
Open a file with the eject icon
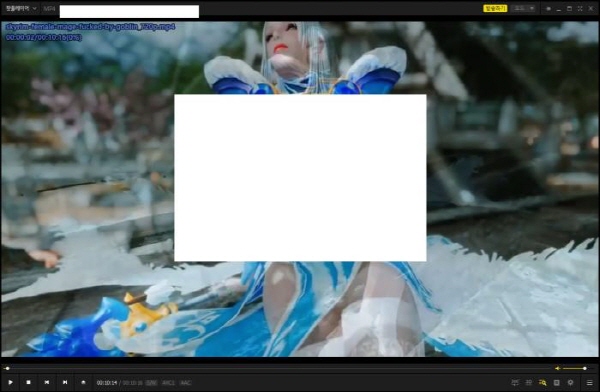[83, 382]
